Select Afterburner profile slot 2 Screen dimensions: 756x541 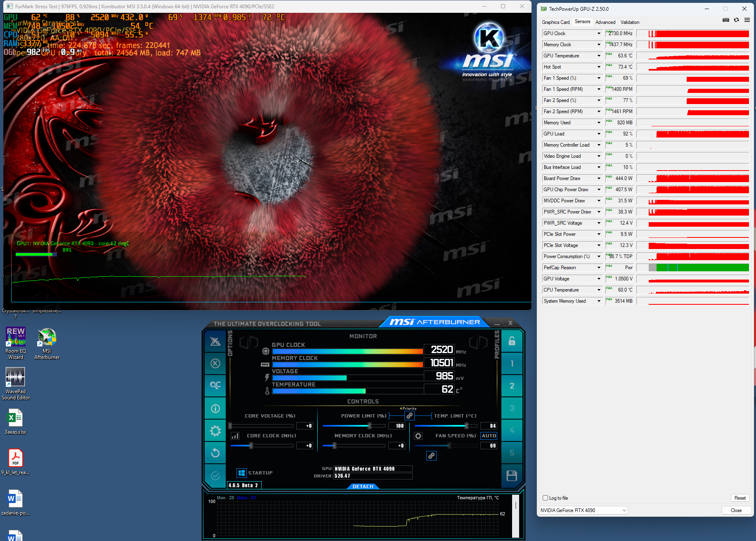pyautogui.click(x=512, y=386)
